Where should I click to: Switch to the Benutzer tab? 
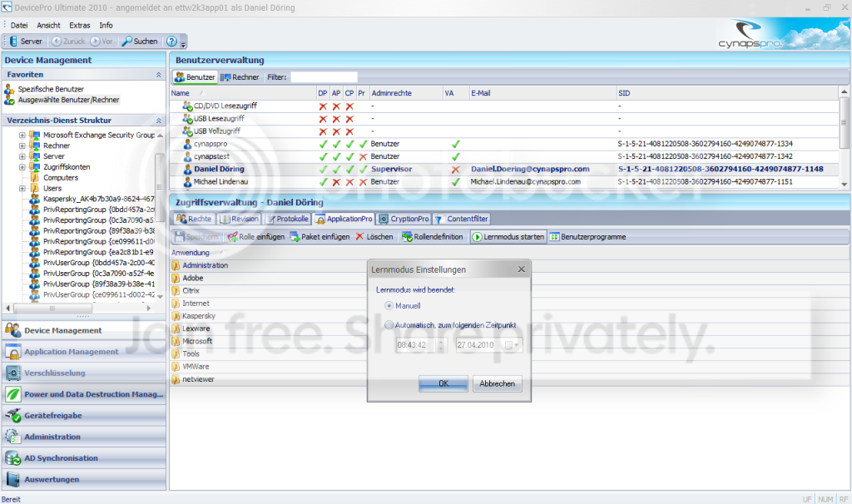tap(195, 77)
